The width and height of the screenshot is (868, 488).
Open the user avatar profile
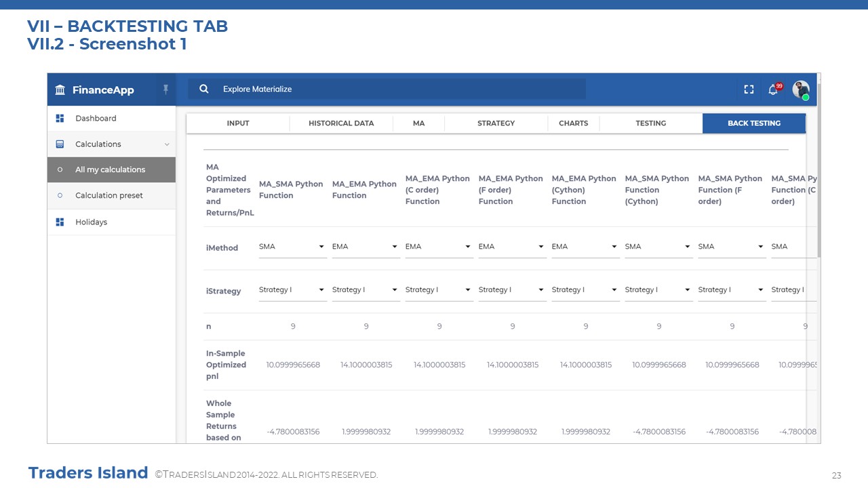[801, 89]
